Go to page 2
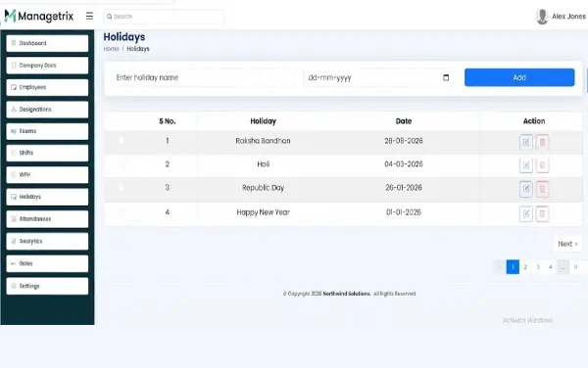Screen dimensions: 588x368 coord(525,267)
